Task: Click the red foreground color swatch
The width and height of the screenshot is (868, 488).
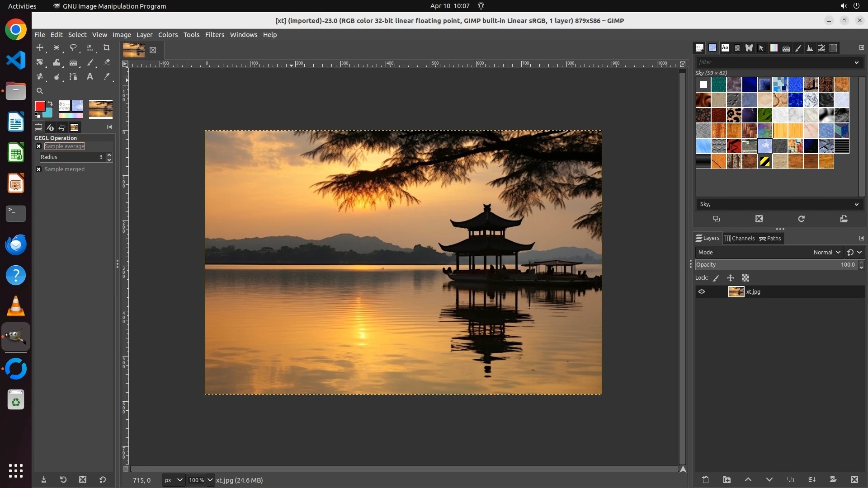Action: tap(40, 106)
